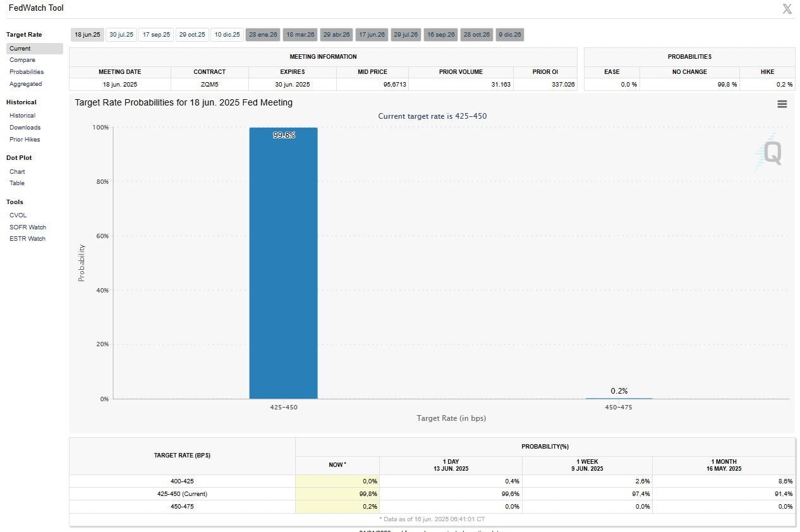Click the 1 Month value 91,4%

(x=784, y=494)
